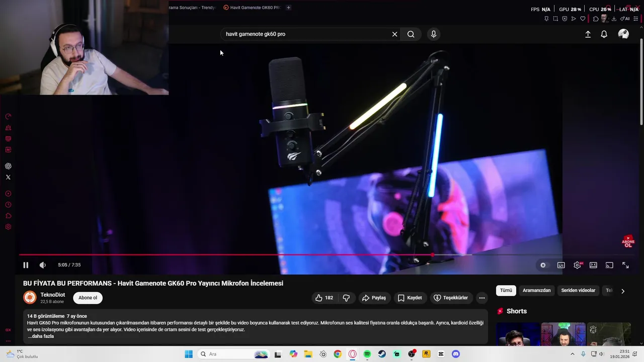Cast video to a TV device

coord(609,265)
